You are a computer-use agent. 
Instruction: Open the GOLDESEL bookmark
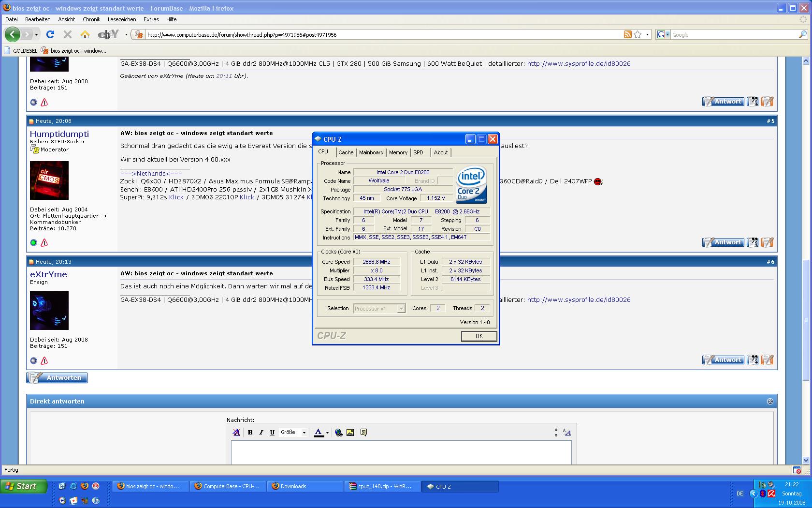tap(20, 50)
